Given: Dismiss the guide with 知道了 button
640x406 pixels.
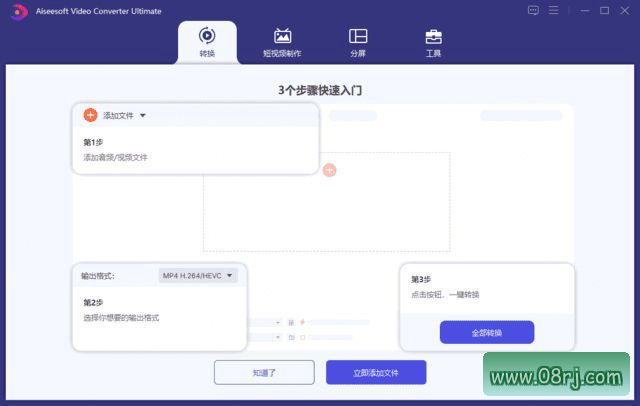Looking at the screenshot, I should click(264, 373).
